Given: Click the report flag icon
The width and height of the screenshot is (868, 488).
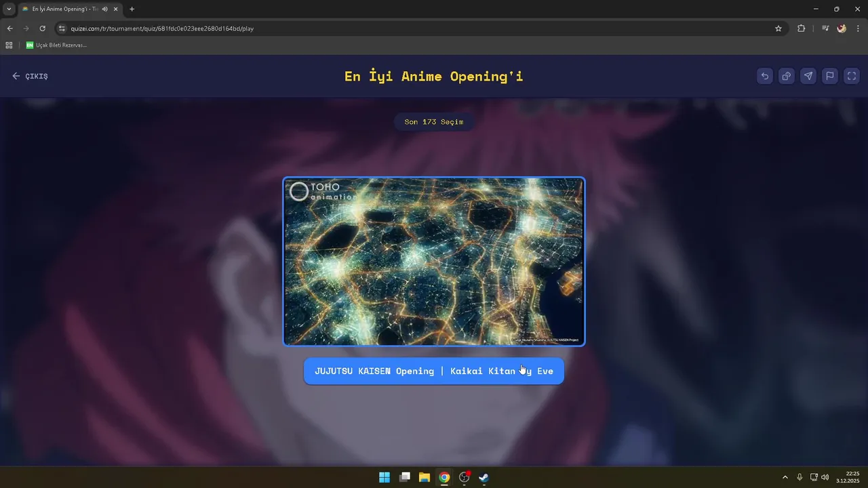Looking at the screenshot, I should pyautogui.click(x=830, y=76).
